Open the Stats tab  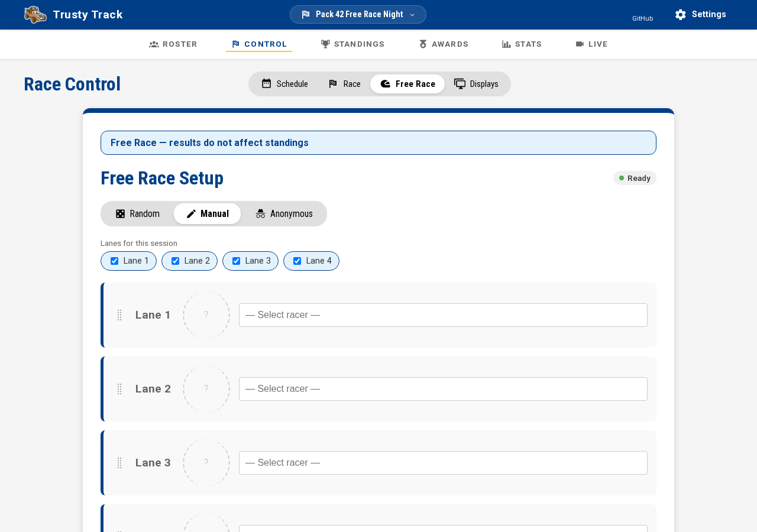(x=522, y=44)
